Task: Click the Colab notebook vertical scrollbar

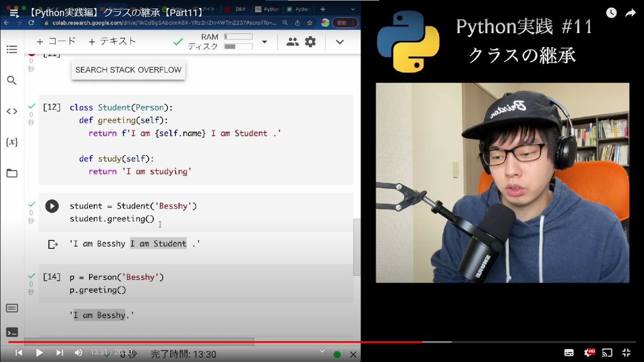Action: 357,247
